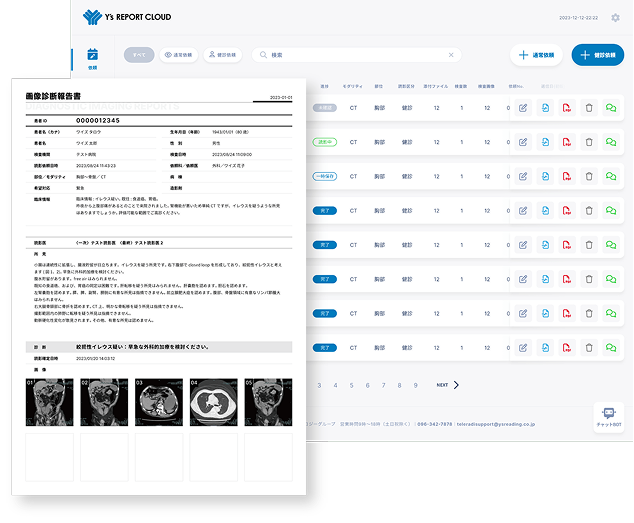Open the チャットBOT assistant
The image size is (634, 523).
click(x=609, y=417)
